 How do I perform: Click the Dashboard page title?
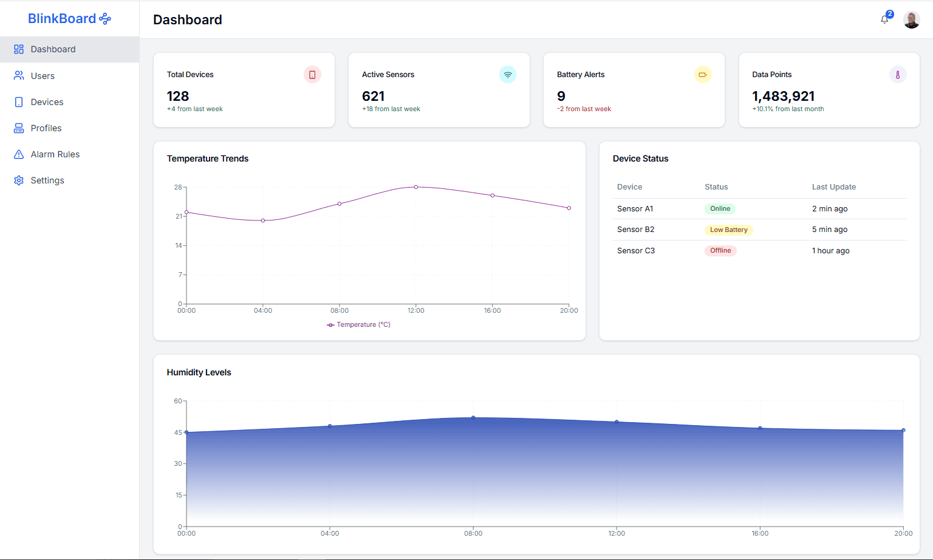[188, 20]
